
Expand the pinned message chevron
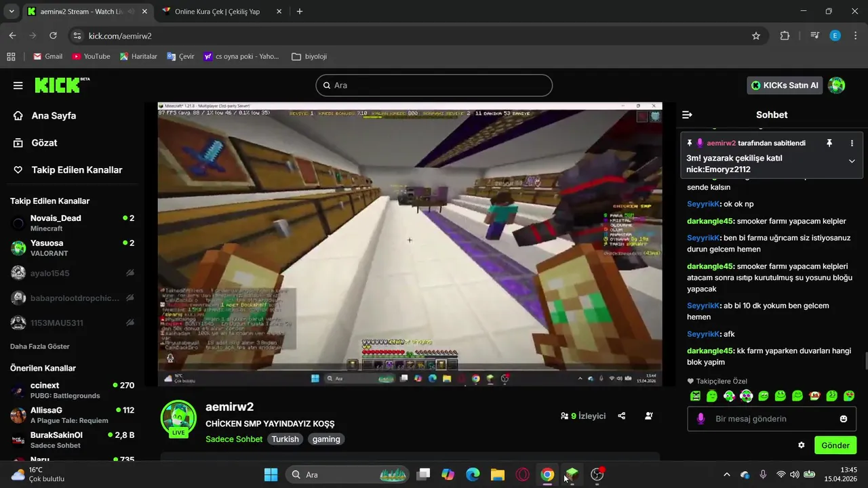pyautogui.click(x=852, y=161)
